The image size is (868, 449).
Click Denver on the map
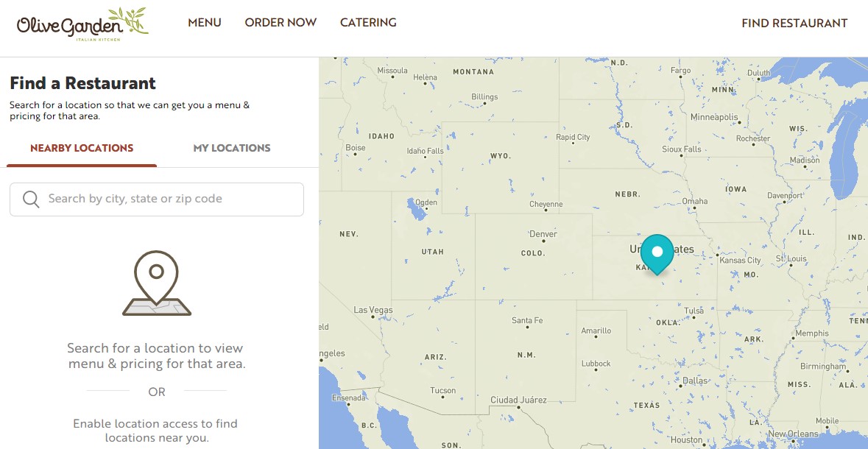[543, 235]
